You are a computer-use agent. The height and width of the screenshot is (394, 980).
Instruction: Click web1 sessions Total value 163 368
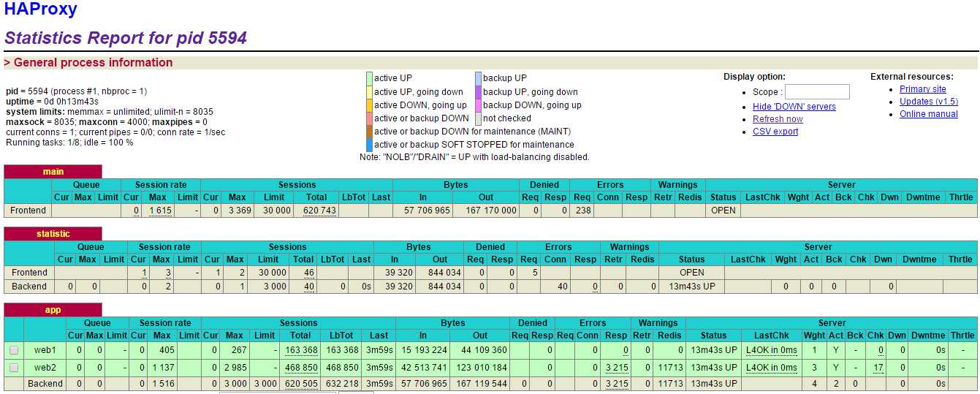click(302, 350)
